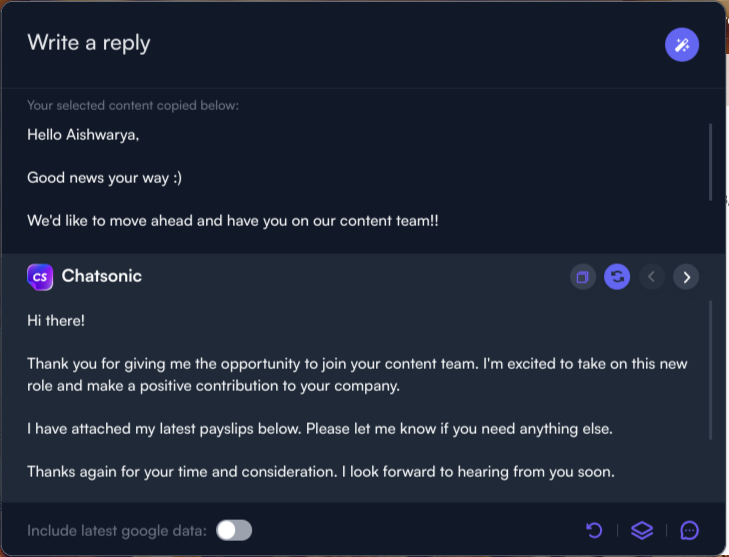Viewport: 729px width, 557px height.
Task: Click the selected content scrollbar
Action: point(711,160)
